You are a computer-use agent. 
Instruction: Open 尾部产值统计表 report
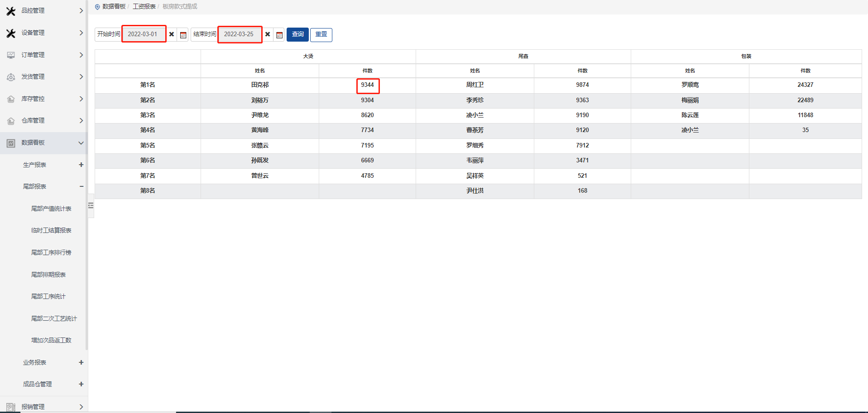pos(51,209)
